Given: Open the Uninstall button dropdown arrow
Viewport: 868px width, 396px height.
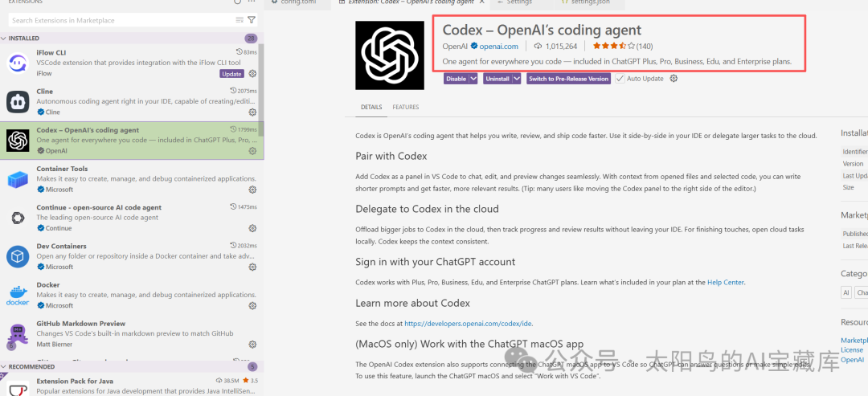Looking at the screenshot, I should 517,79.
